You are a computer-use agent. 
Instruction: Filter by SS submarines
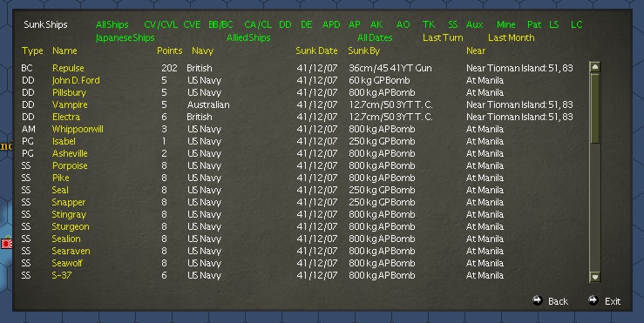[x=452, y=24]
